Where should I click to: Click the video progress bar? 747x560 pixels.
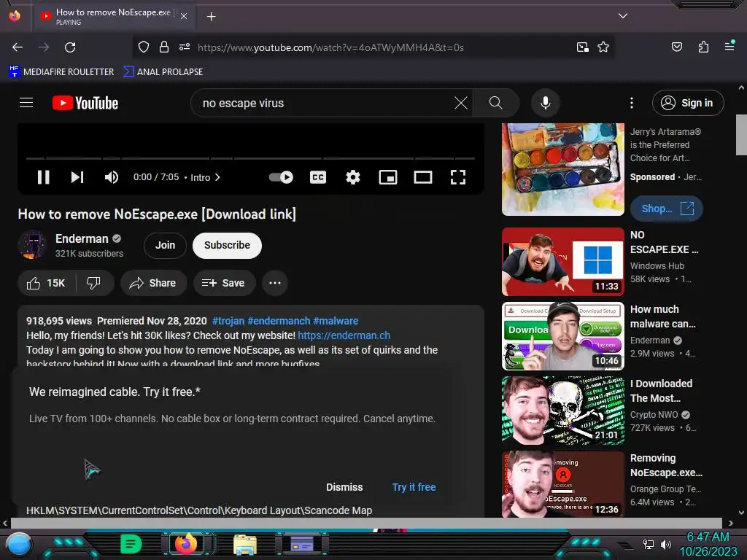pyautogui.click(x=251, y=158)
